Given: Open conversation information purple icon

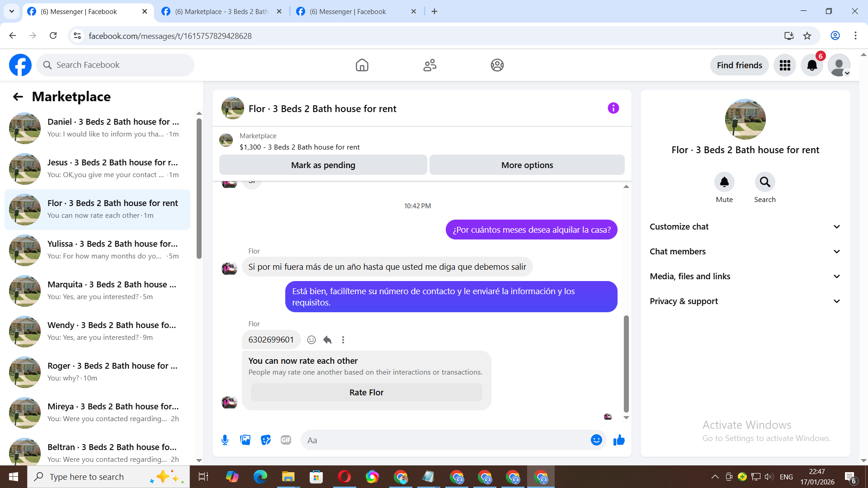Looking at the screenshot, I should pyautogui.click(x=613, y=108).
